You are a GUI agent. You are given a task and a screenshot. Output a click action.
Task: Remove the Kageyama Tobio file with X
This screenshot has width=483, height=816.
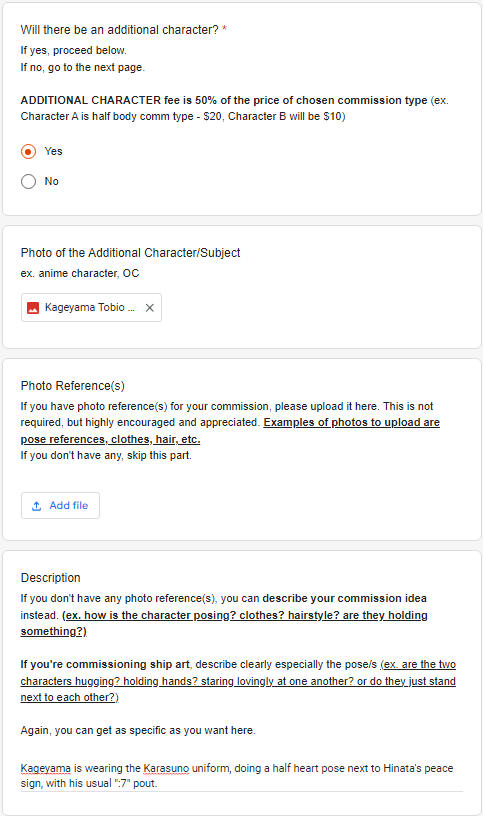(x=149, y=308)
